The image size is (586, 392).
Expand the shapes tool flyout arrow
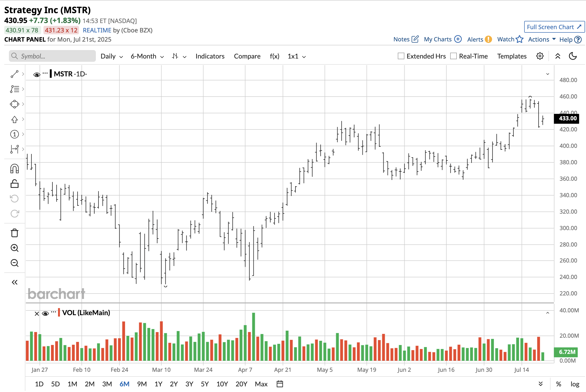tap(23, 104)
